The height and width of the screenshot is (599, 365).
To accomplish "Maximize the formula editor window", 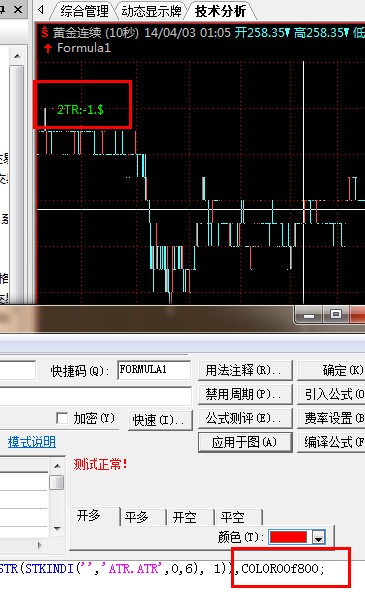I will (x=336, y=314).
